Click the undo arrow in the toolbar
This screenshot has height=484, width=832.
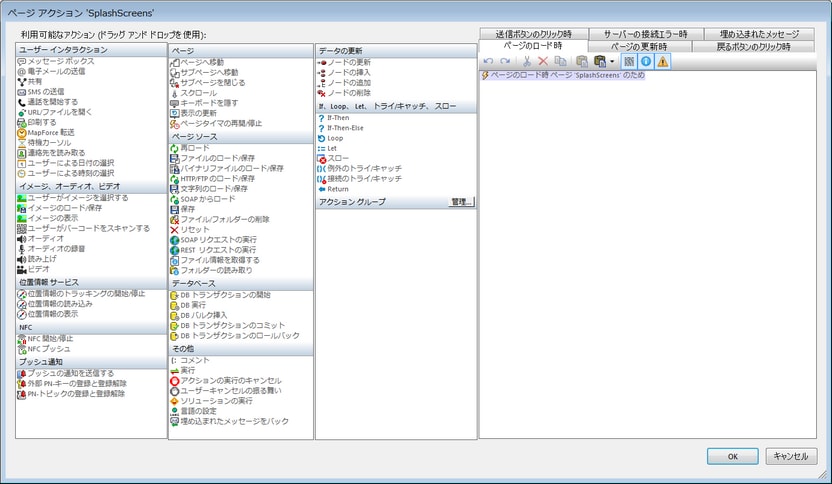488,62
